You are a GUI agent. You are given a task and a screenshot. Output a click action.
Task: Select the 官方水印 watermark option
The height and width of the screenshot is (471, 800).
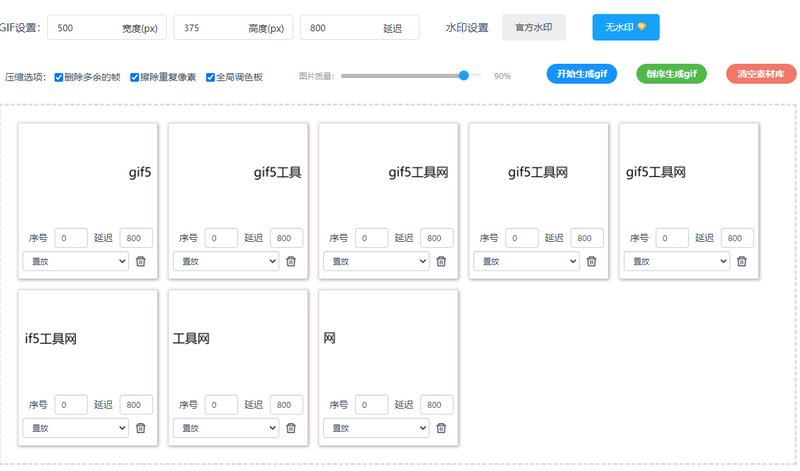coord(534,27)
